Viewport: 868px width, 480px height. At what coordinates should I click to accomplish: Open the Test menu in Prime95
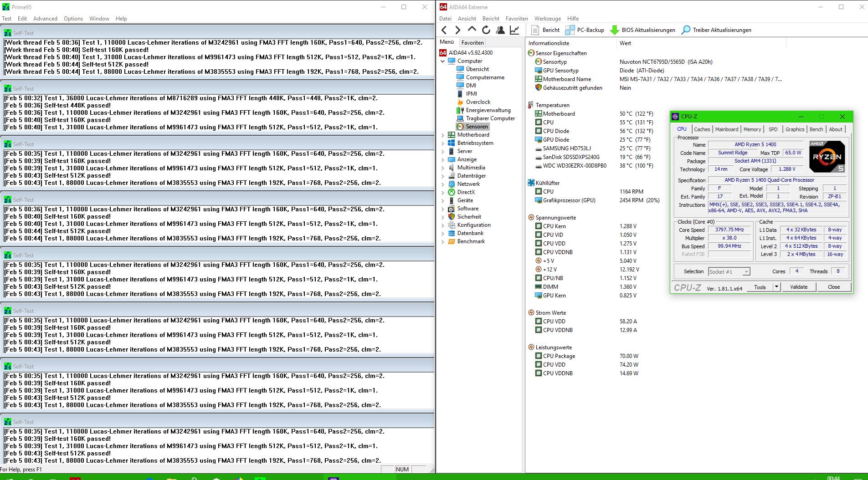7,19
